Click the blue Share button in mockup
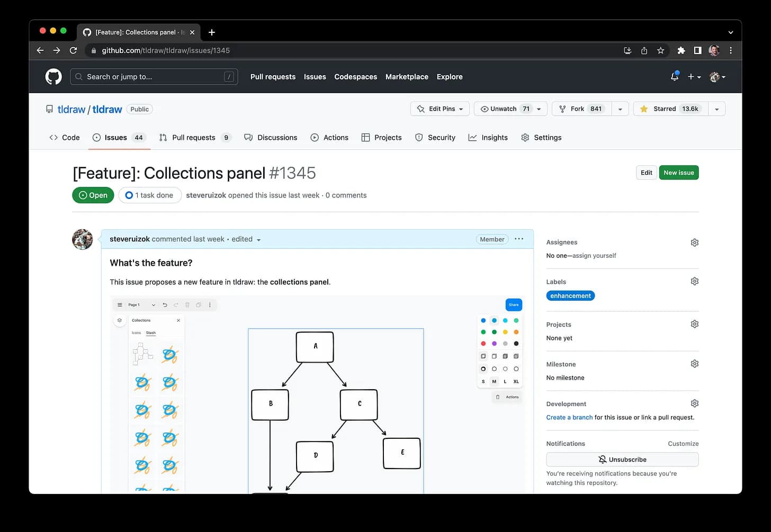 (x=514, y=305)
